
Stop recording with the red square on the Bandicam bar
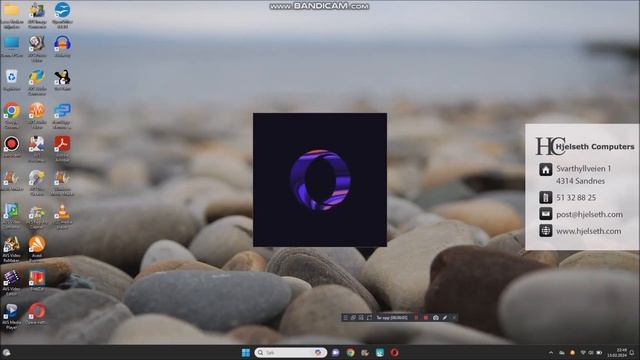coord(426,318)
